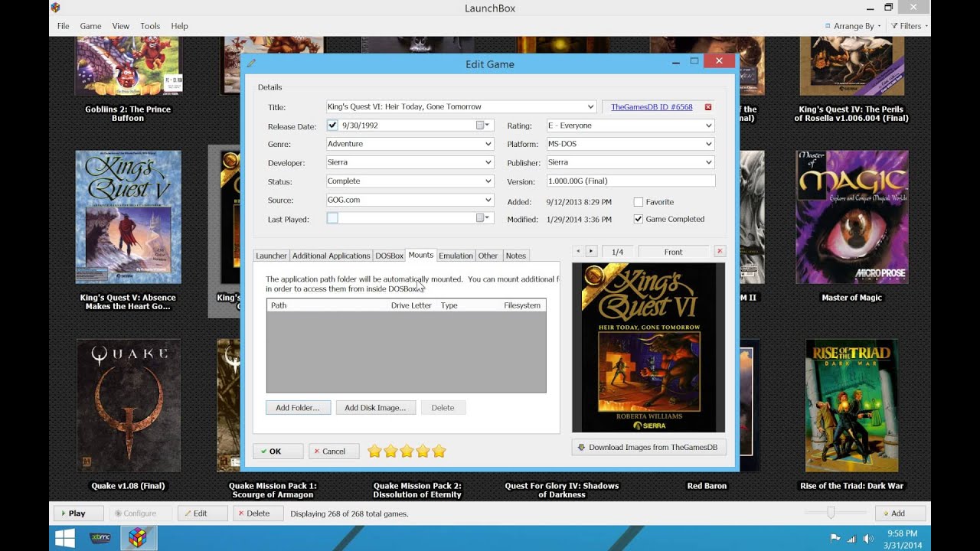Set rating to four stars
The width and height of the screenshot is (980, 551).
tap(423, 452)
